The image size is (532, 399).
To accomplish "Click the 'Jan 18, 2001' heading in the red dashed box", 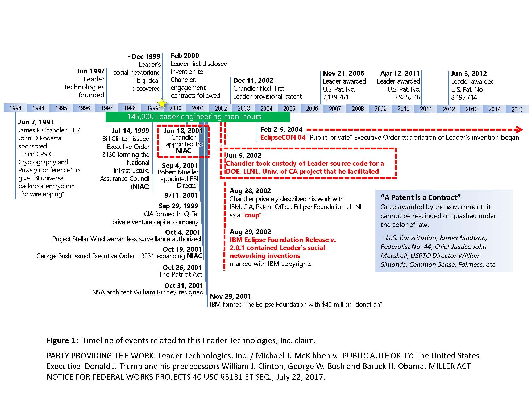I will click(183, 131).
